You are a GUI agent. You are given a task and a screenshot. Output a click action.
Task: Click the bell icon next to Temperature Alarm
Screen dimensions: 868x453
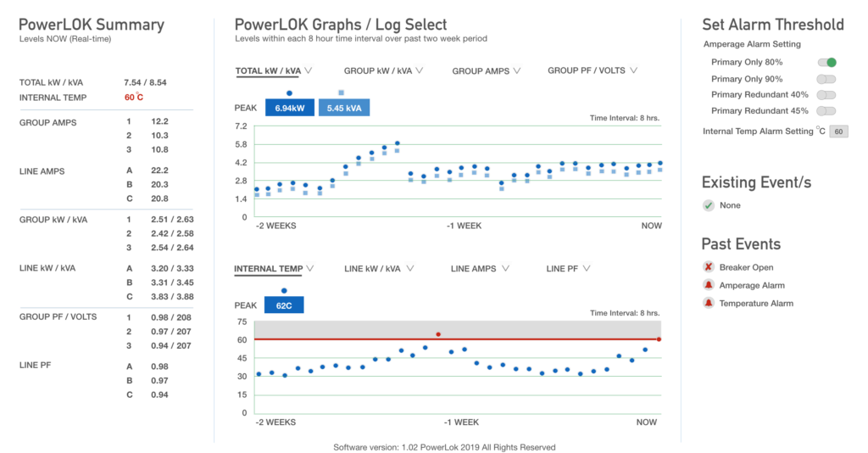tap(708, 303)
